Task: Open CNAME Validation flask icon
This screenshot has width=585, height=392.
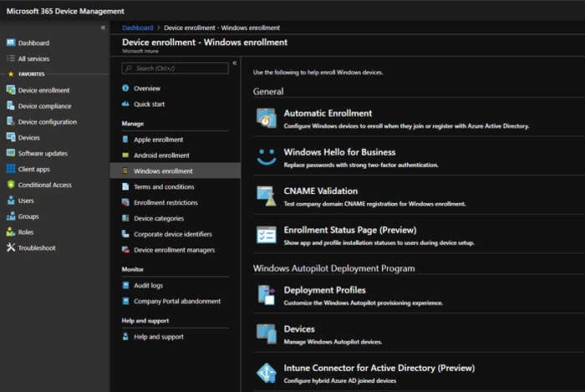Action: (x=267, y=196)
